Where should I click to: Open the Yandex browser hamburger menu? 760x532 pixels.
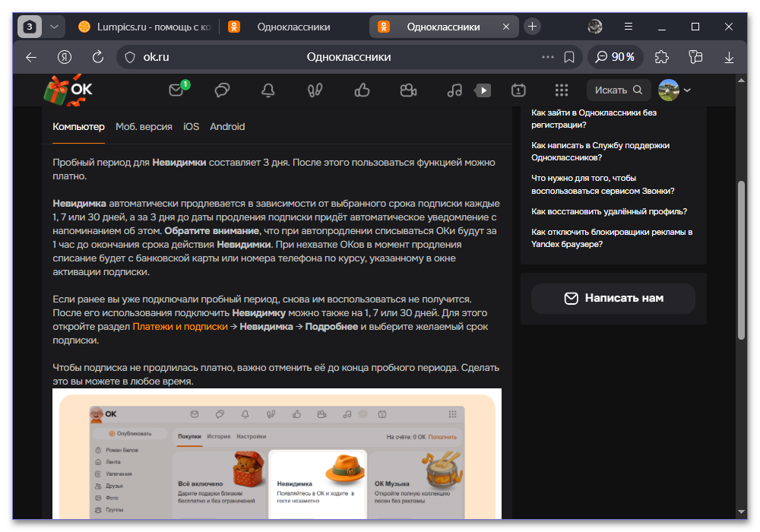[629, 27]
